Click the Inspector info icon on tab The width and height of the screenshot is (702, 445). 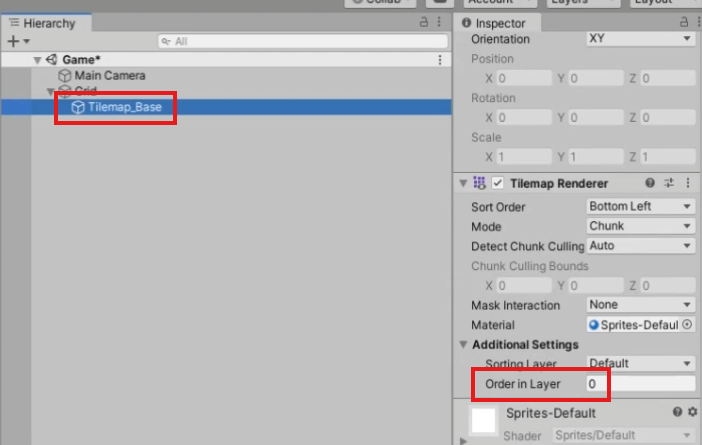pos(466,22)
